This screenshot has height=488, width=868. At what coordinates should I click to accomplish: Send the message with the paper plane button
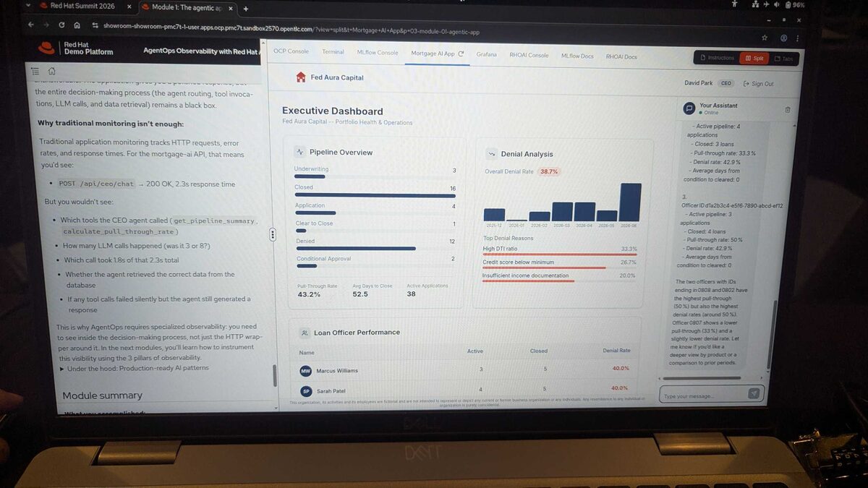[x=754, y=393]
